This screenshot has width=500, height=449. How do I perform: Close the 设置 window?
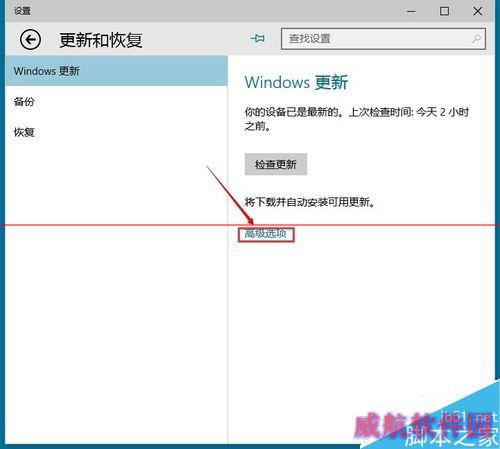pyautogui.click(x=478, y=11)
